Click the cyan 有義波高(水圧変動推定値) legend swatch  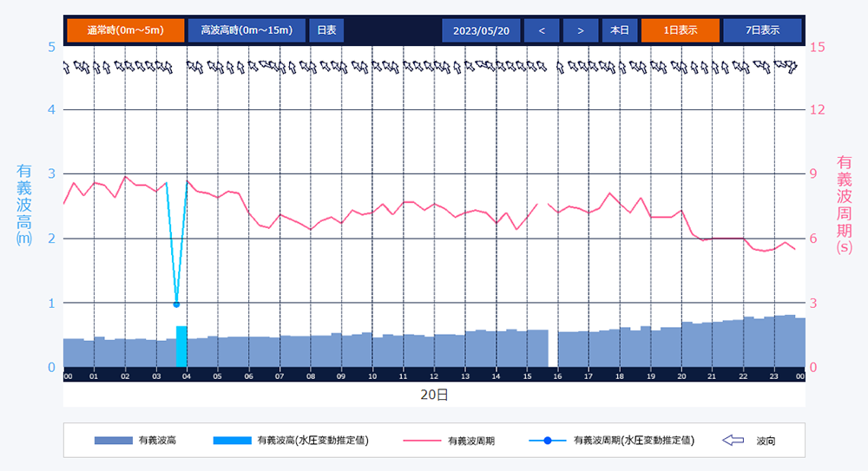pos(231,441)
